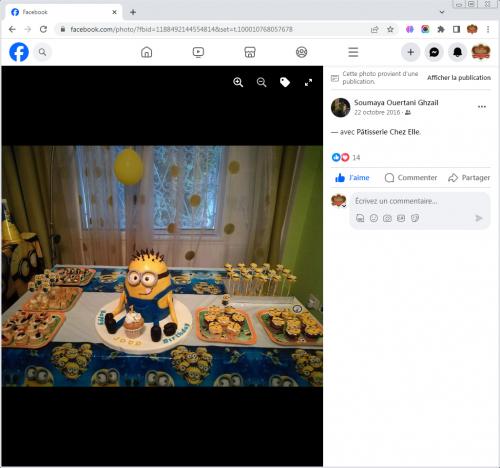Open tab search dropdown arrow

click(x=442, y=12)
